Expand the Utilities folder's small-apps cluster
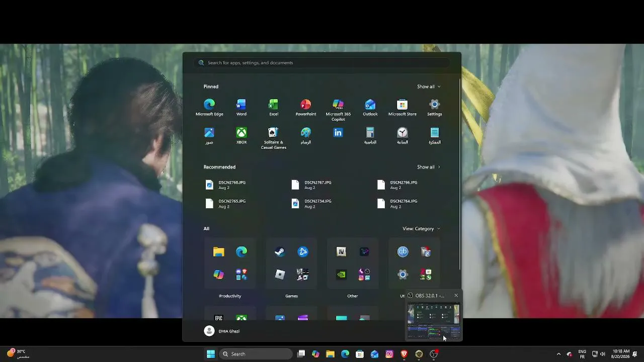Screen dimensions: 644x362 [x=426, y=275]
